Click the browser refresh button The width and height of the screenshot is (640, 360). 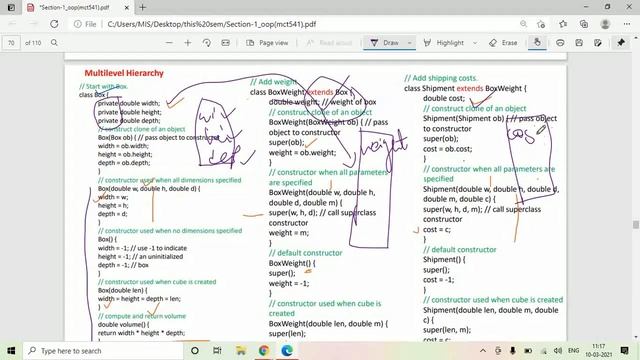tap(54, 24)
